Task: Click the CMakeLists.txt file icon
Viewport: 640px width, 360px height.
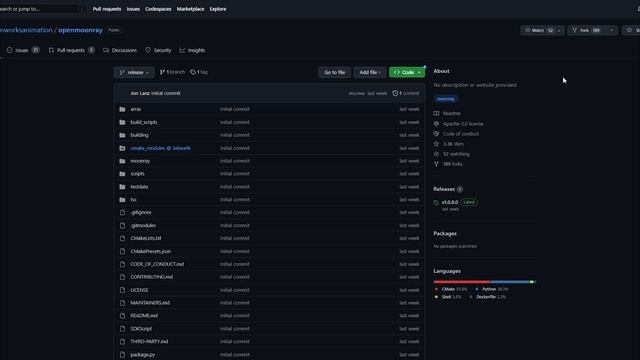Action: click(122, 238)
